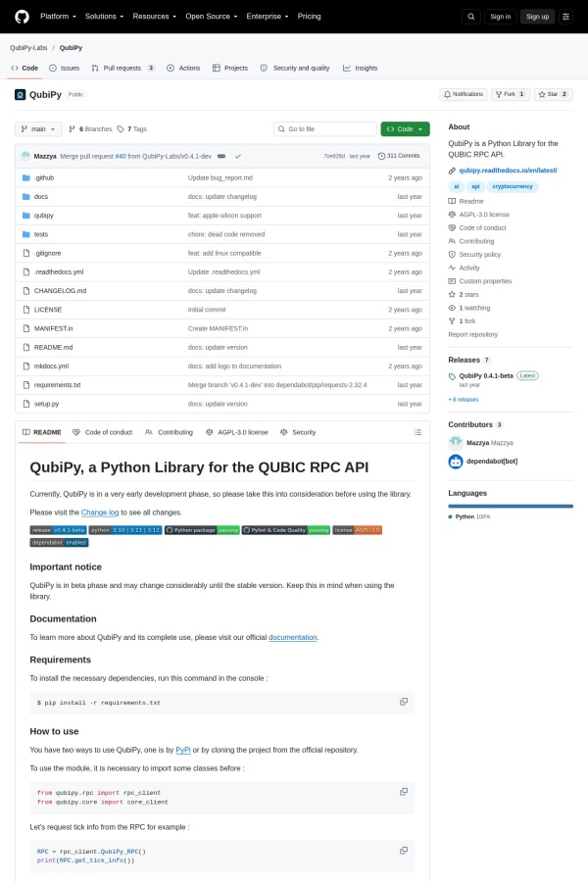Image resolution: width=588 pixels, height=882 pixels.
Task: Open qubipy.readthedocs.io link
Action: coord(508,171)
